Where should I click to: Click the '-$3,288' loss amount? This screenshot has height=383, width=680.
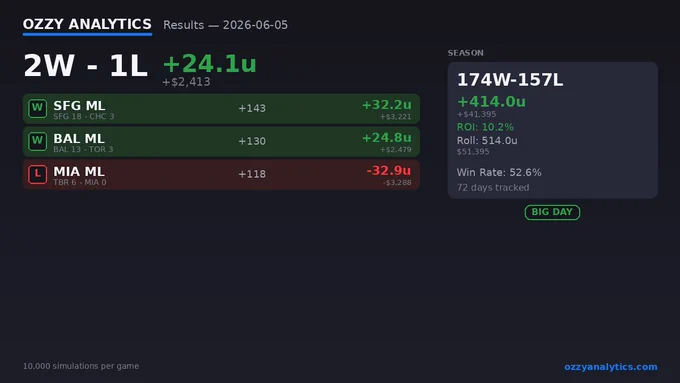click(x=397, y=183)
